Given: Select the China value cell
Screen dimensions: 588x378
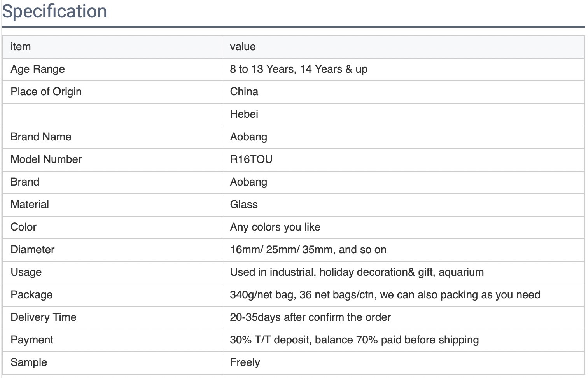Looking at the screenshot, I should click(x=403, y=92).
